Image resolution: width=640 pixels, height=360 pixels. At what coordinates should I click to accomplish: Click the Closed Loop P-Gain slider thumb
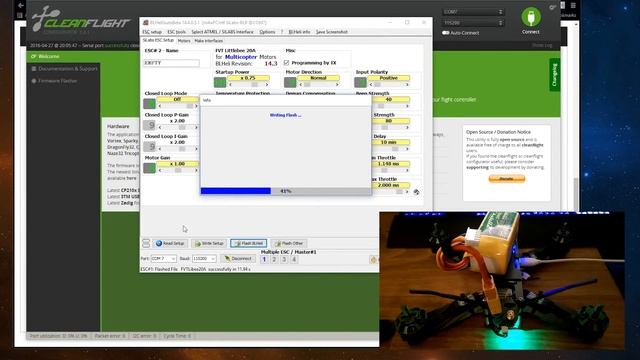(182, 127)
